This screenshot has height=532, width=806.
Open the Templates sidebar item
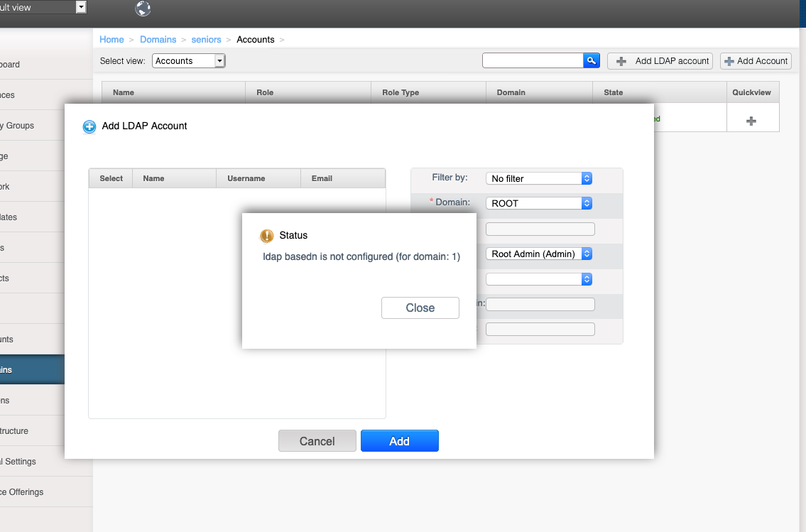click(x=32, y=217)
